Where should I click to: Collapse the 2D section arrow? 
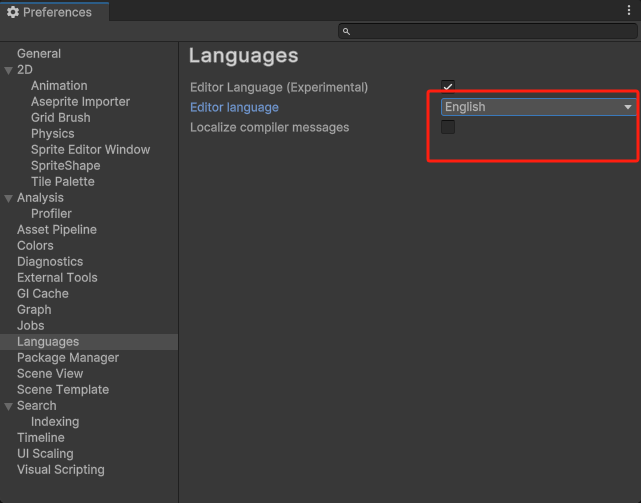coord(9,70)
